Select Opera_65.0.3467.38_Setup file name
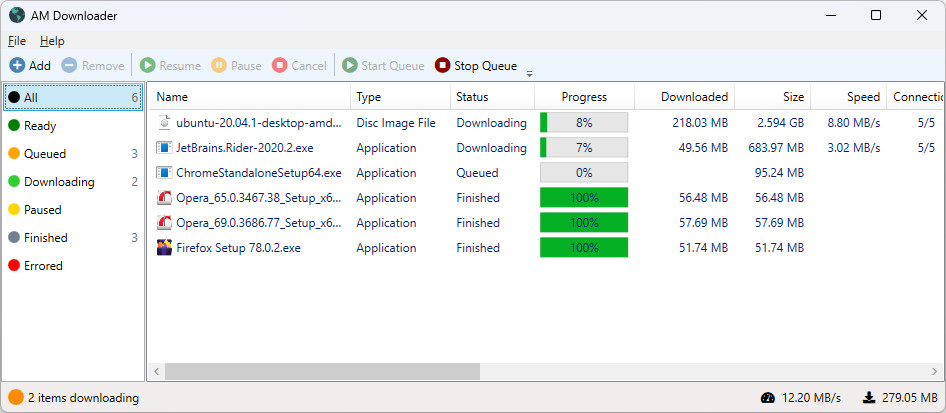The height and width of the screenshot is (413, 946). (259, 198)
